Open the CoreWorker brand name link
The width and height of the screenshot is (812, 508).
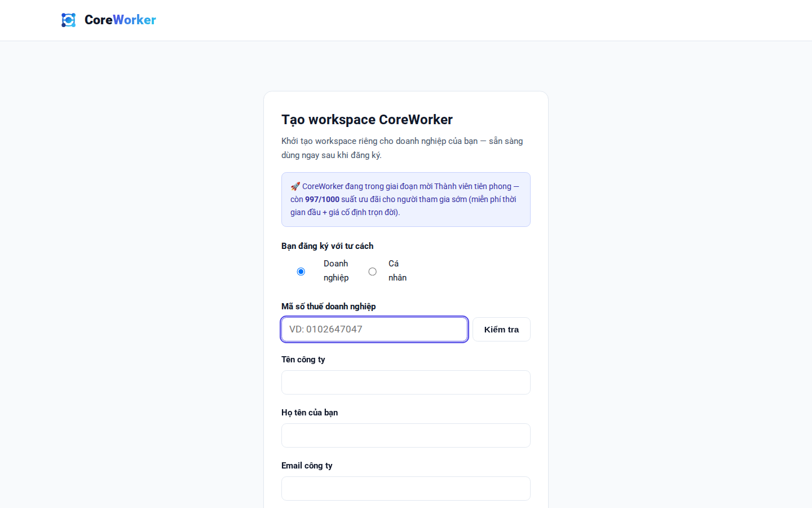click(120, 20)
